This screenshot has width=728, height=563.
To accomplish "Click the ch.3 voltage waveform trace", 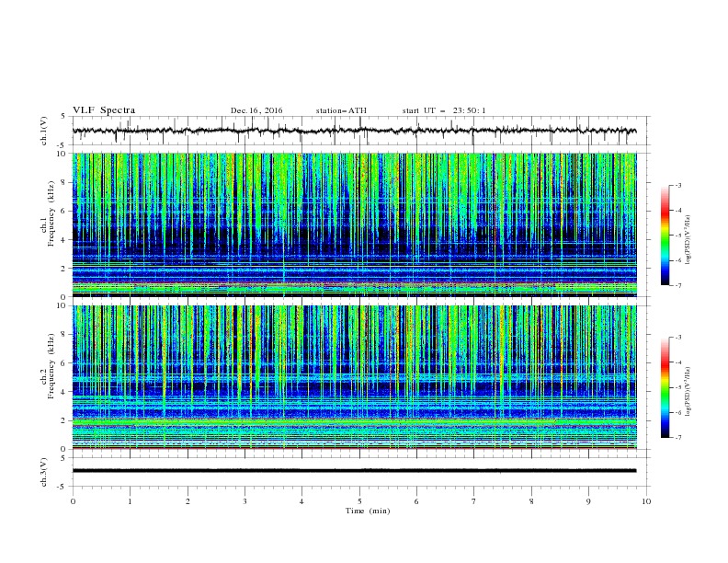I will [355, 471].
